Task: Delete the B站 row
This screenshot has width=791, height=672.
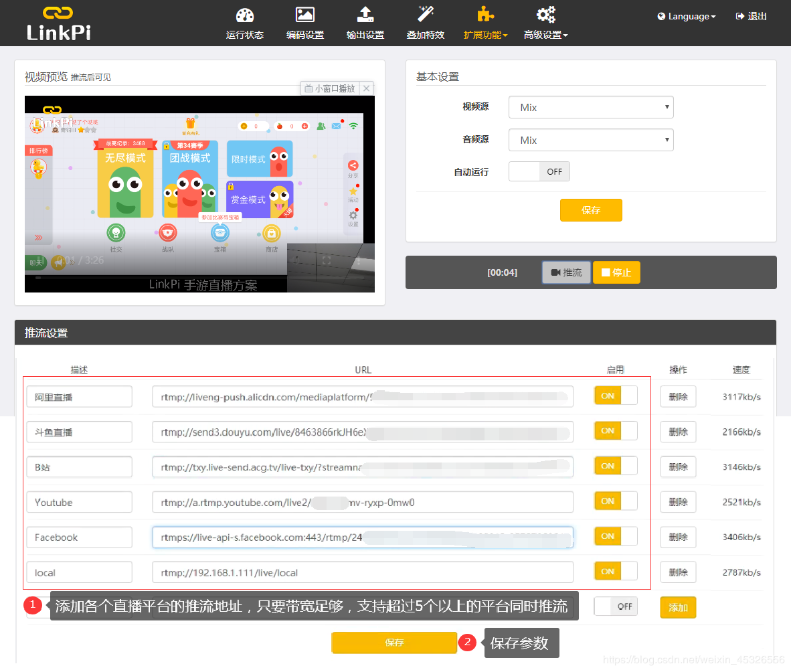Action: coord(678,467)
